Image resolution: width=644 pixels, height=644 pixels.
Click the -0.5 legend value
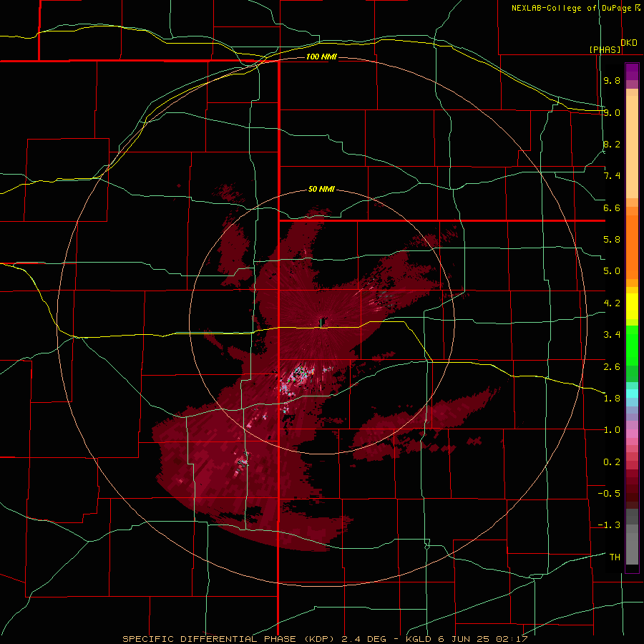click(x=609, y=494)
